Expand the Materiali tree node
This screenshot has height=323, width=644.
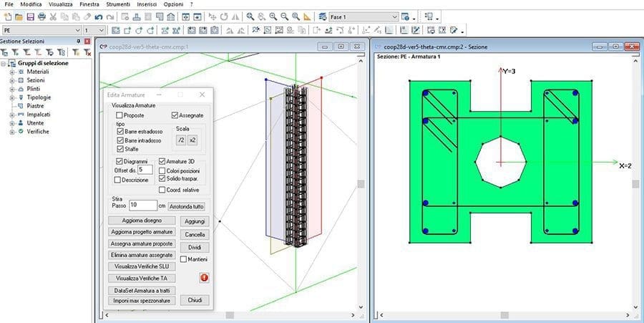[12, 72]
